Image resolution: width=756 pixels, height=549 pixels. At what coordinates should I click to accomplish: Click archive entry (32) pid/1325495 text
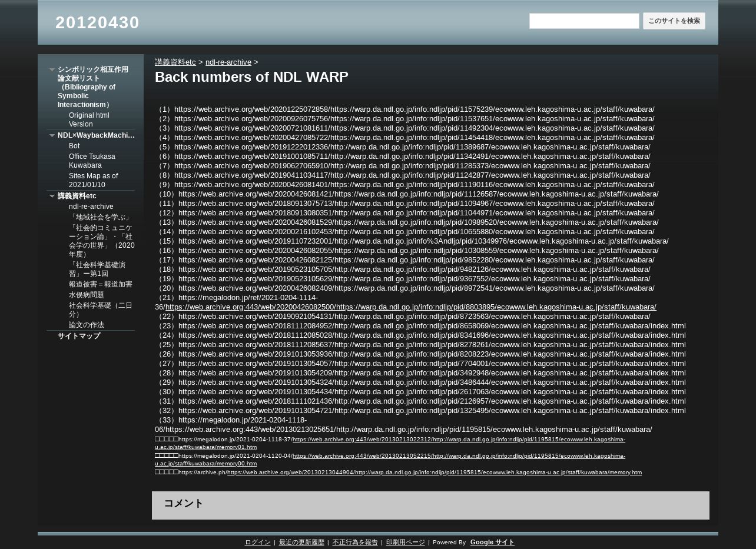click(x=420, y=411)
